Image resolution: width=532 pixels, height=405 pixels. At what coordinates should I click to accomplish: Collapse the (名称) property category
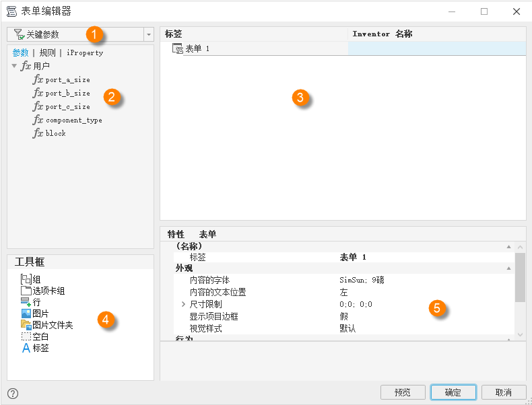click(x=508, y=246)
